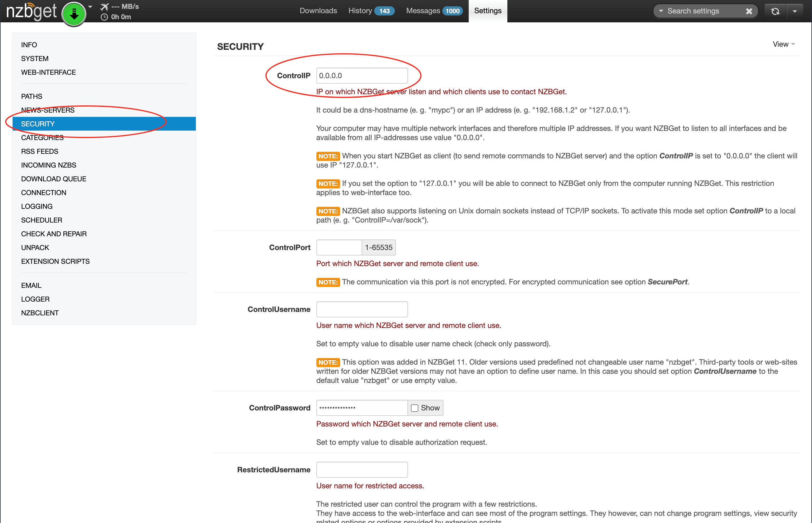Viewport: 812px width, 523px height.
Task: Select the NEWS-SERVERS sidebar menu item
Action: coord(48,110)
